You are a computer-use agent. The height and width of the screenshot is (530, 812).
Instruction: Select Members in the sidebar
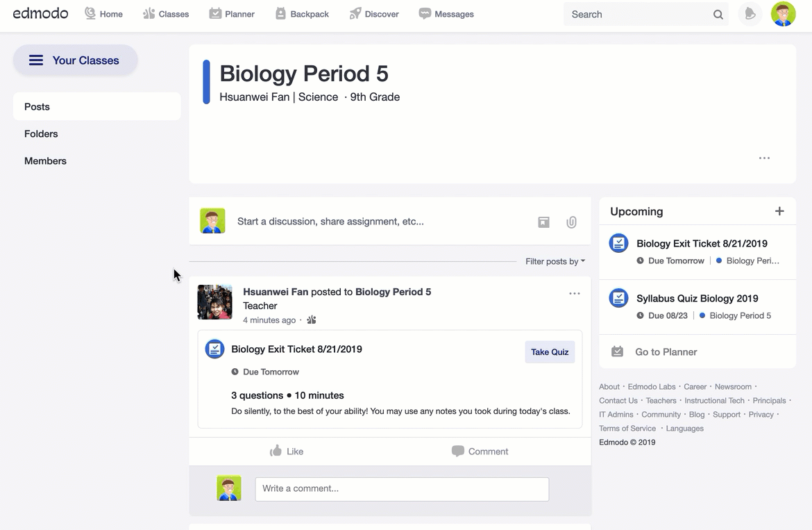(45, 160)
